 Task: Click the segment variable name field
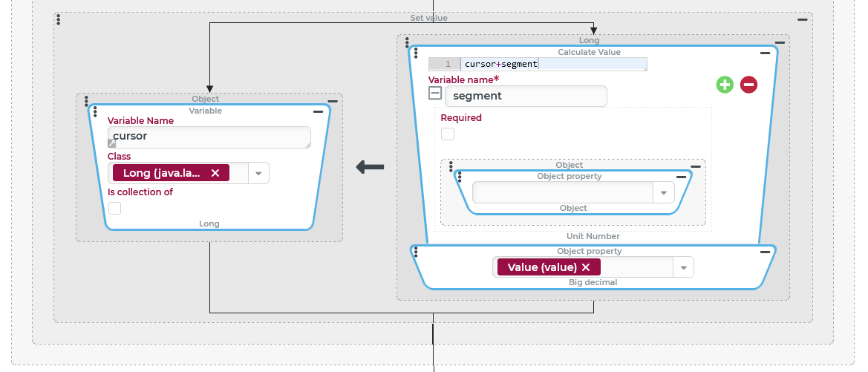click(526, 96)
